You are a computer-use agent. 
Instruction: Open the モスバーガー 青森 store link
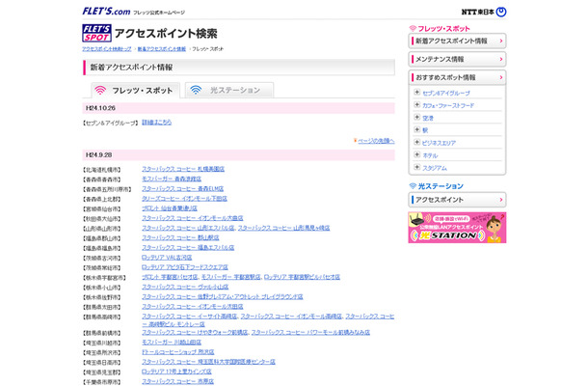[x=172, y=179]
